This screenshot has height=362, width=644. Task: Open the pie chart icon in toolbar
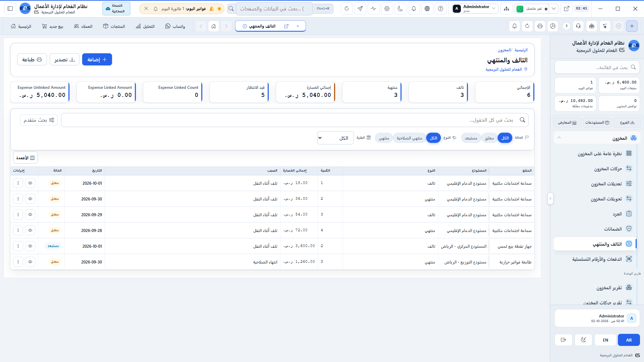coord(553,26)
